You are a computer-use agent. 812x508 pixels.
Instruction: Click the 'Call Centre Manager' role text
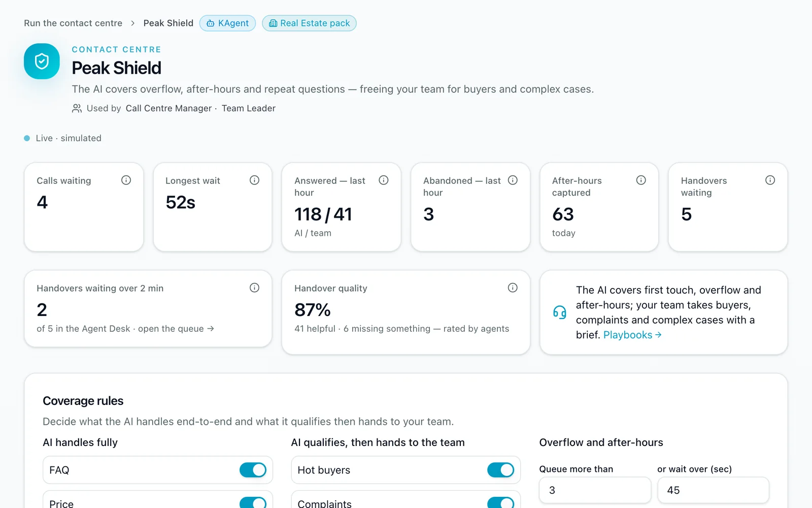point(168,108)
